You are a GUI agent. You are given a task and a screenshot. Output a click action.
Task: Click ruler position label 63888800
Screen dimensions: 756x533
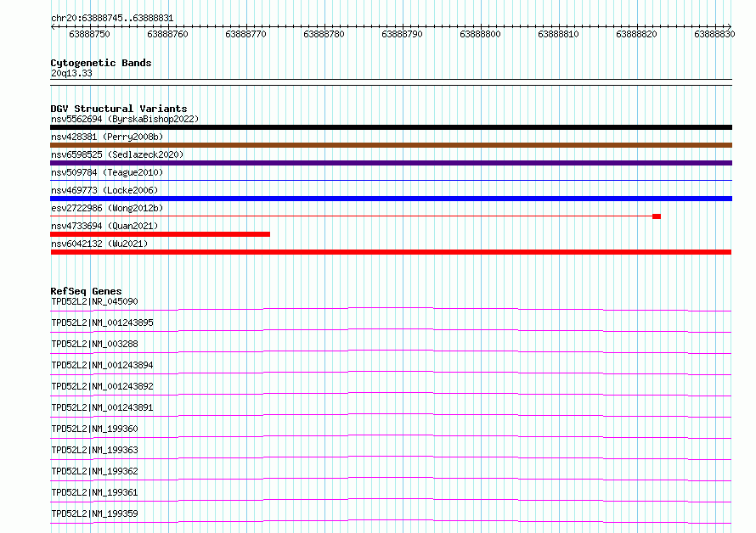point(480,34)
